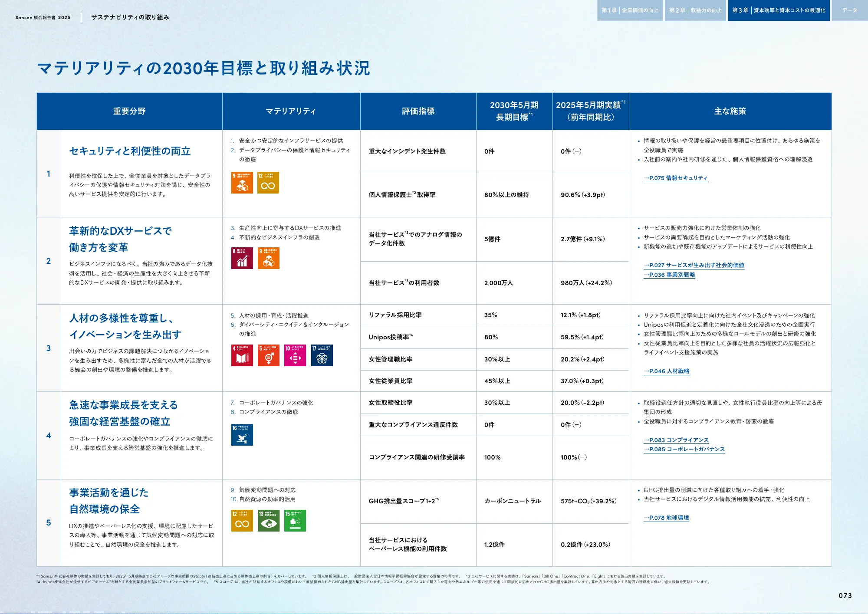Click the P.046 人材戦略 link
Screen dimensions: 868x614
(x=667, y=371)
